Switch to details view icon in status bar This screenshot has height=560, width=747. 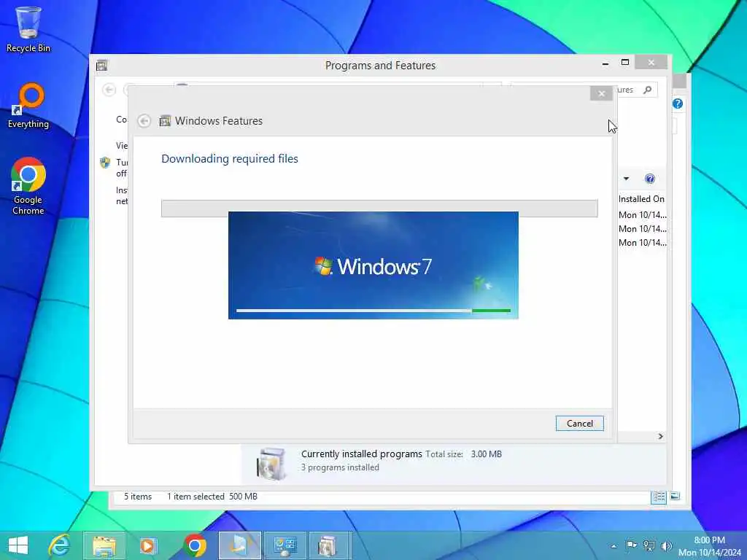click(x=659, y=497)
